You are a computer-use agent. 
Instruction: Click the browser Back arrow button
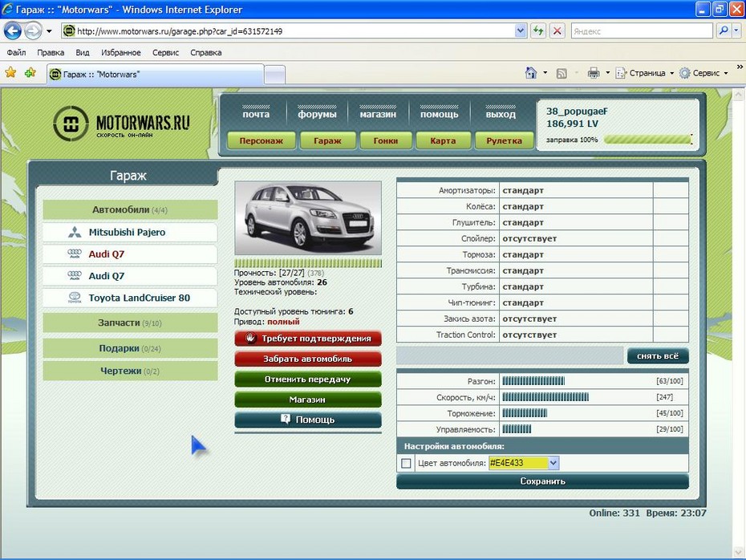click(13, 31)
